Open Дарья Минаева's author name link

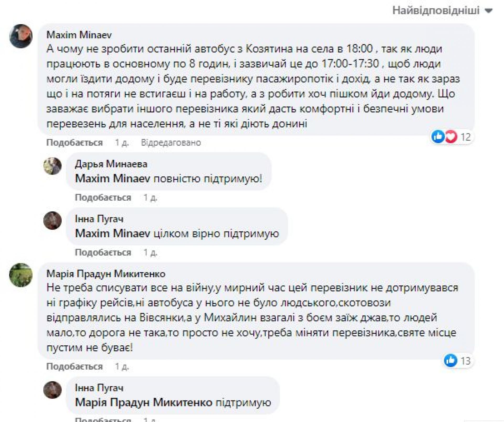coord(111,164)
